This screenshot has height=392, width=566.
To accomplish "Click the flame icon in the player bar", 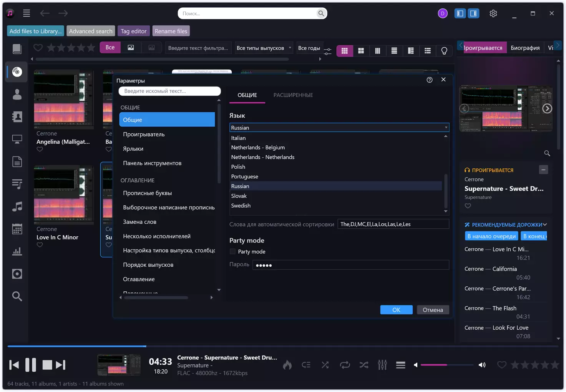I will point(287,365).
